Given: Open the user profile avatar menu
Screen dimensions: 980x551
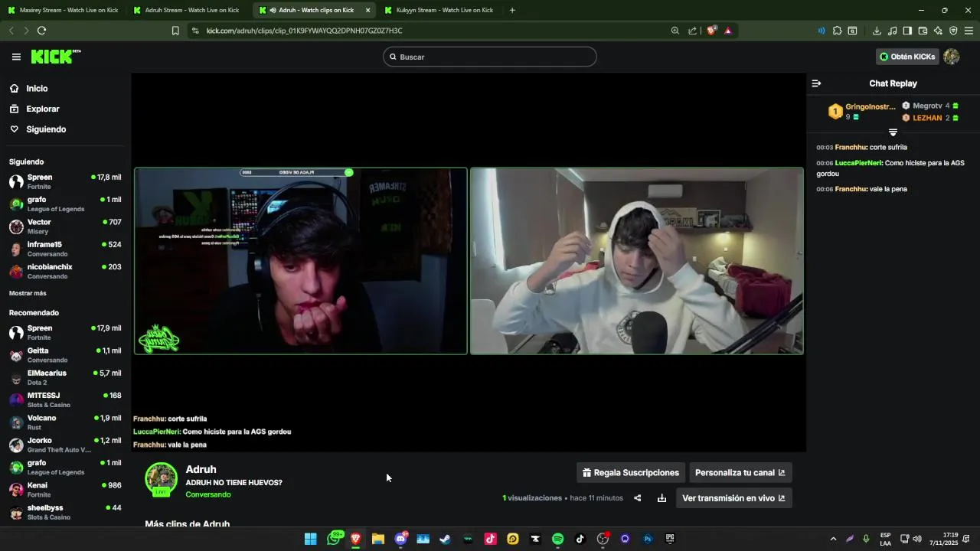Looking at the screenshot, I should (952, 57).
